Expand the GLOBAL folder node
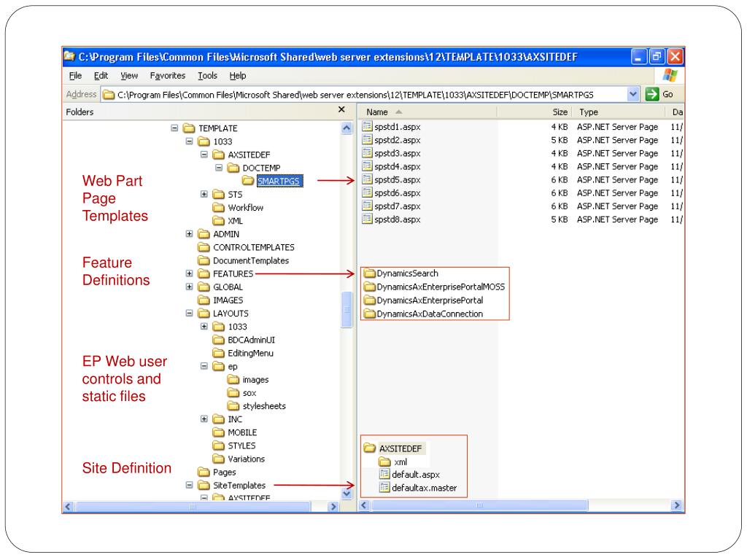747x560 pixels. (x=189, y=287)
